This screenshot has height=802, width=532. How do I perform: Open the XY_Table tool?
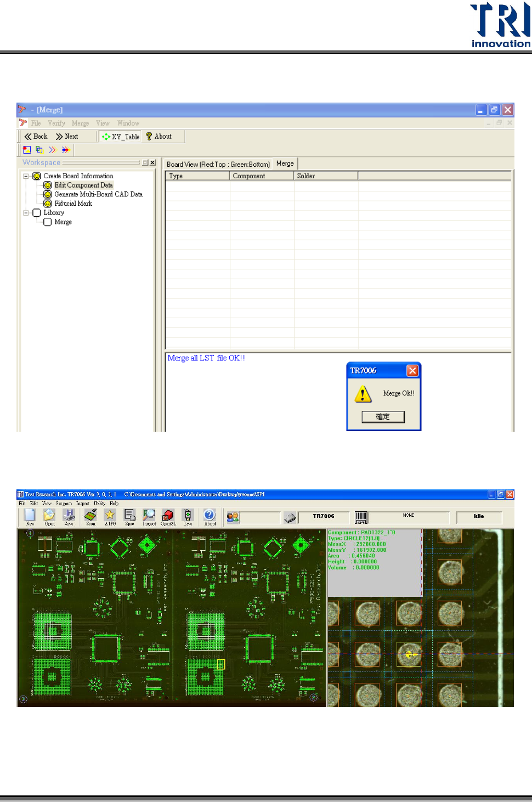121,137
